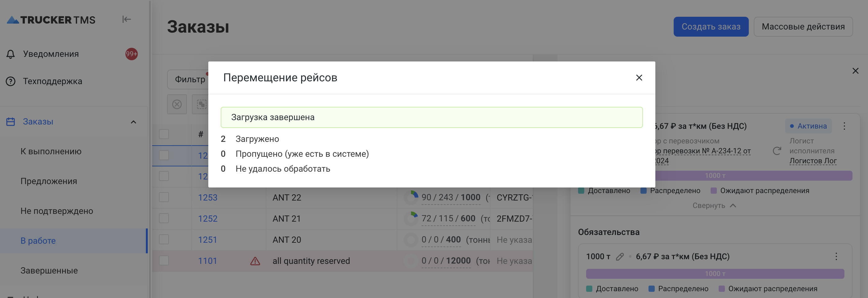Click progress pie icon for order 1252
The image size is (868, 298).
pyautogui.click(x=411, y=219)
